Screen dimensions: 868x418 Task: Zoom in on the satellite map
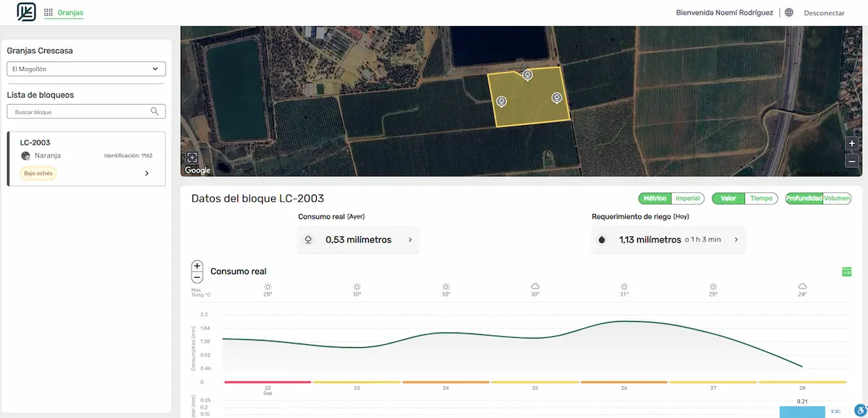[x=852, y=144]
